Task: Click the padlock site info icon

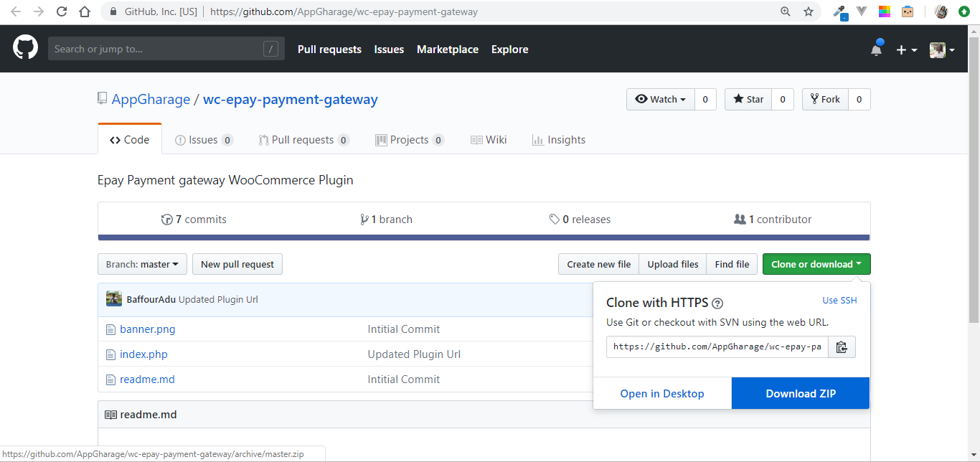Action: click(x=113, y=11)
